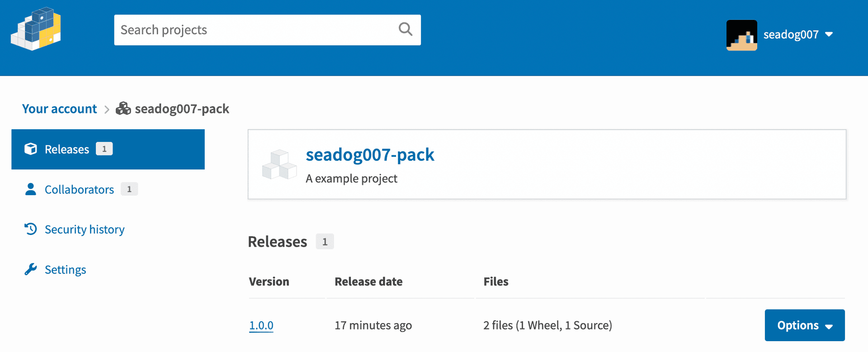Click the PyPI logo in the header
The height and width of the screenshot is (352, 868).
coord(36,29)
